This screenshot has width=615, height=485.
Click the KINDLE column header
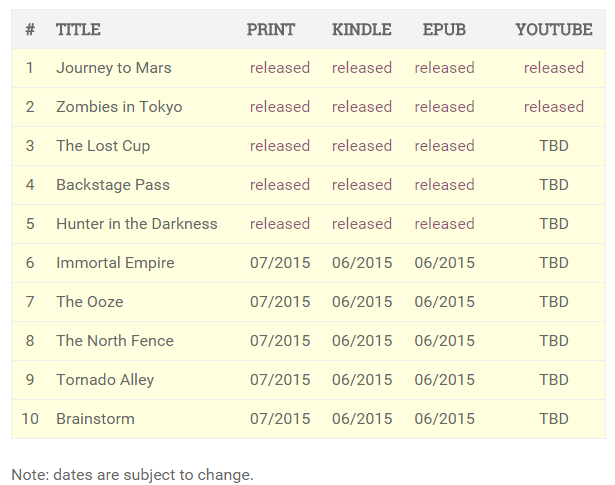(361, 30)
